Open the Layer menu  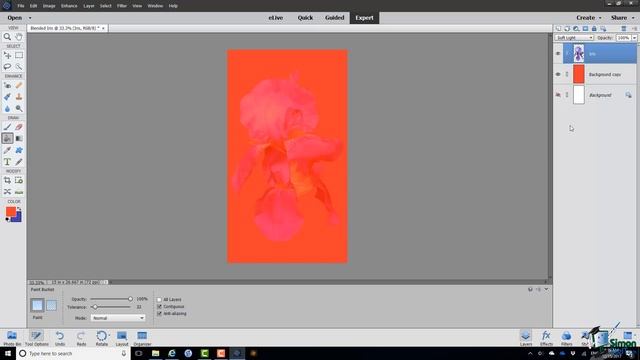pyautogui.click(x=89, y=6)
